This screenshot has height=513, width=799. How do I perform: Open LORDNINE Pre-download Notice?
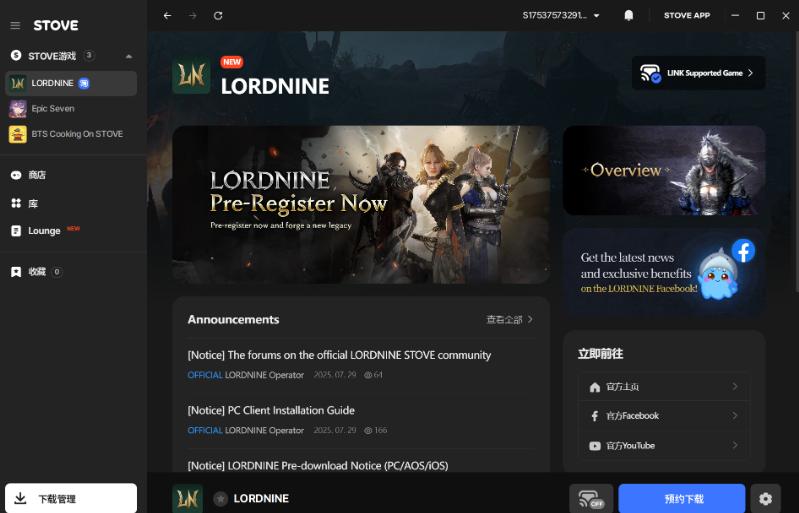click(318, 465)
